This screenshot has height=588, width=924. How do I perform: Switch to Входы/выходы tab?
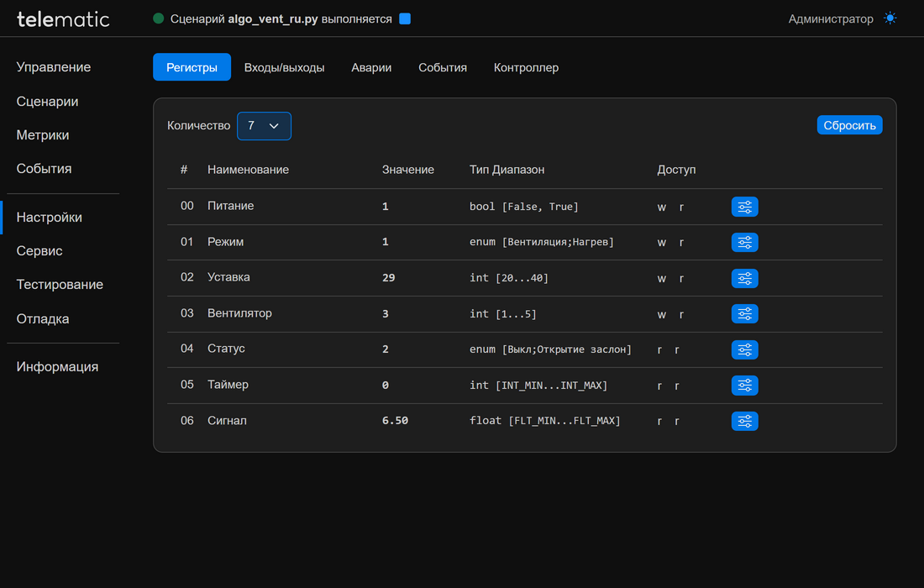[284, 67]
